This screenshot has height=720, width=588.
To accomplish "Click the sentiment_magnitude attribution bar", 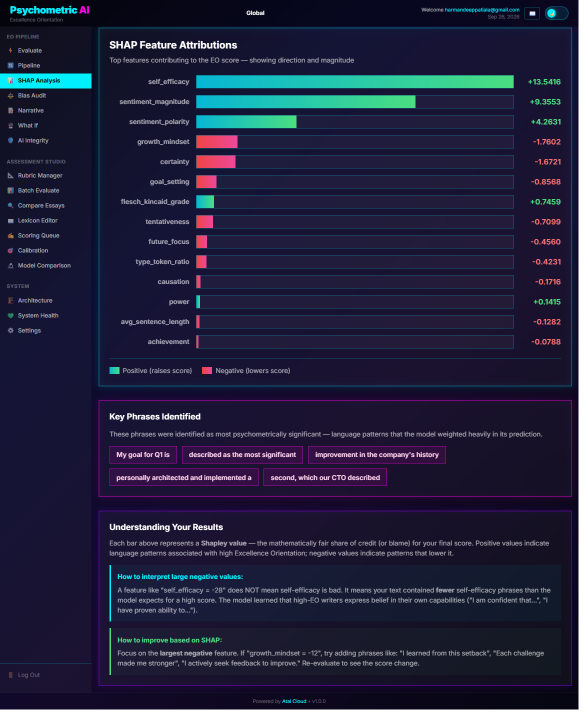I will (306, 102).
